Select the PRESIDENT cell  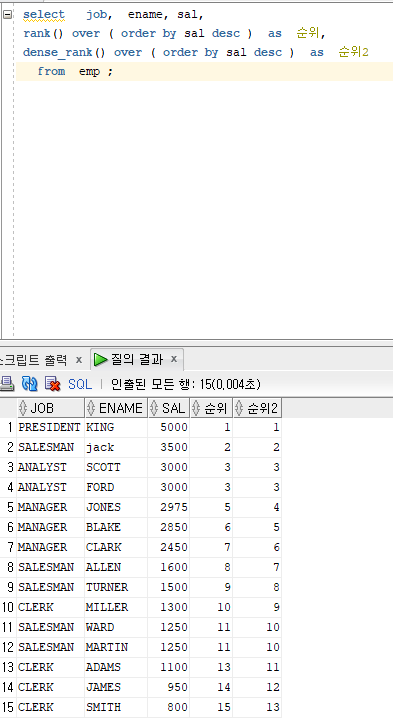51,427
